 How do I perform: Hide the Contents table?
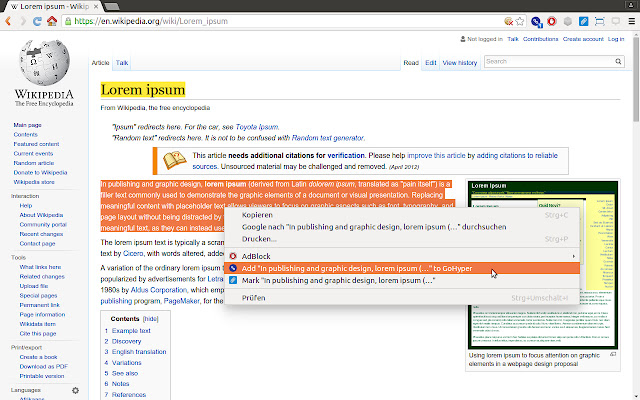point(150,317)
